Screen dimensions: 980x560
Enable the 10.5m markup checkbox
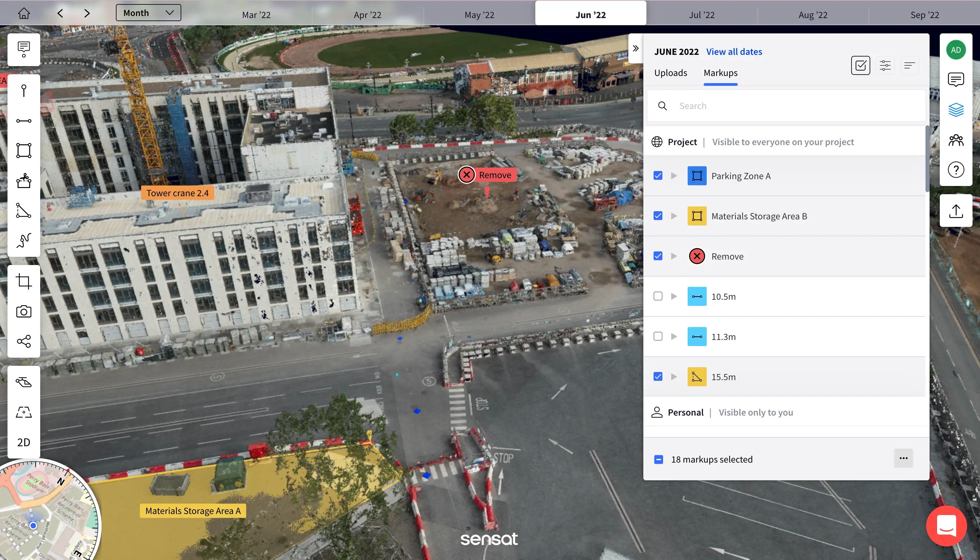click(658, 296)
